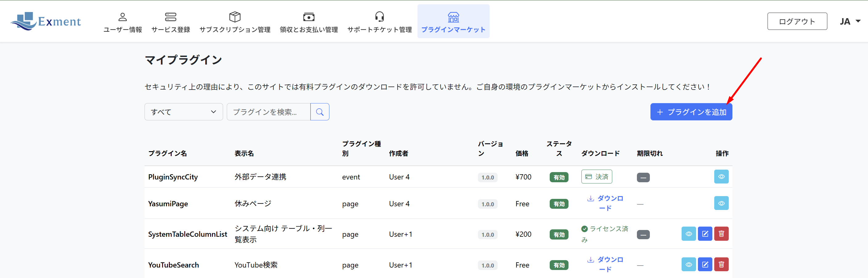Click the ログアウト button

point(797,21)
